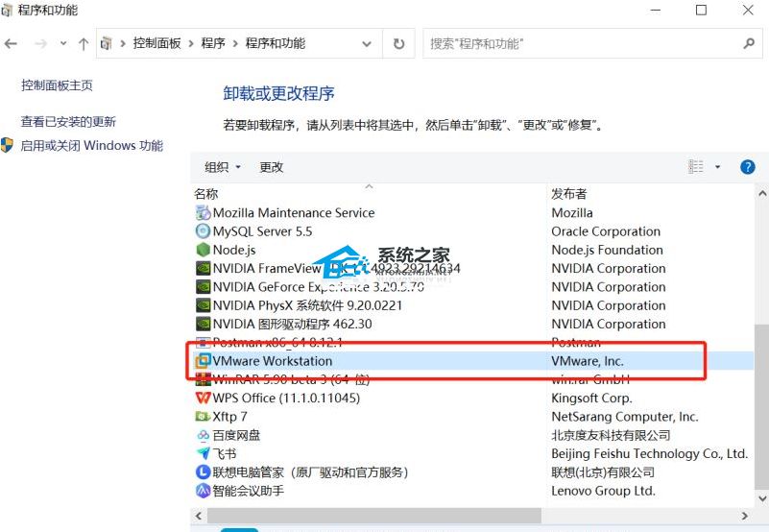Click the 联想电脑管家 blue icon

point(203,472)
